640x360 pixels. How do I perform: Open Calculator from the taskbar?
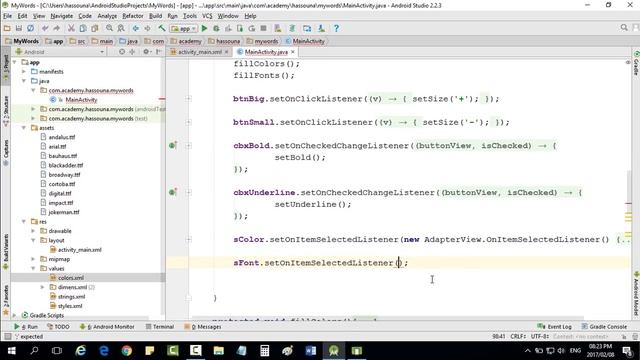click(x=264, y=351)
